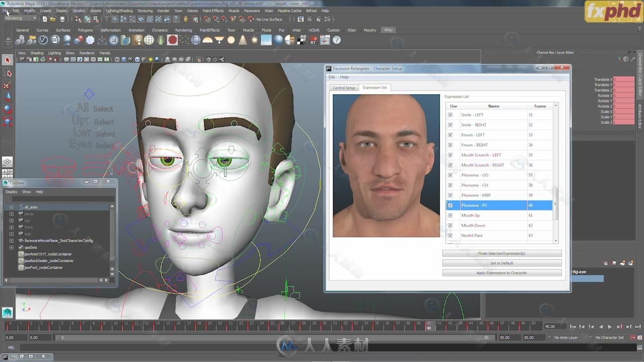This screenshot has width=644, height=362.
Task: Uncheck Use box for Smile - RIGHT
Action: tap(450, 125)
